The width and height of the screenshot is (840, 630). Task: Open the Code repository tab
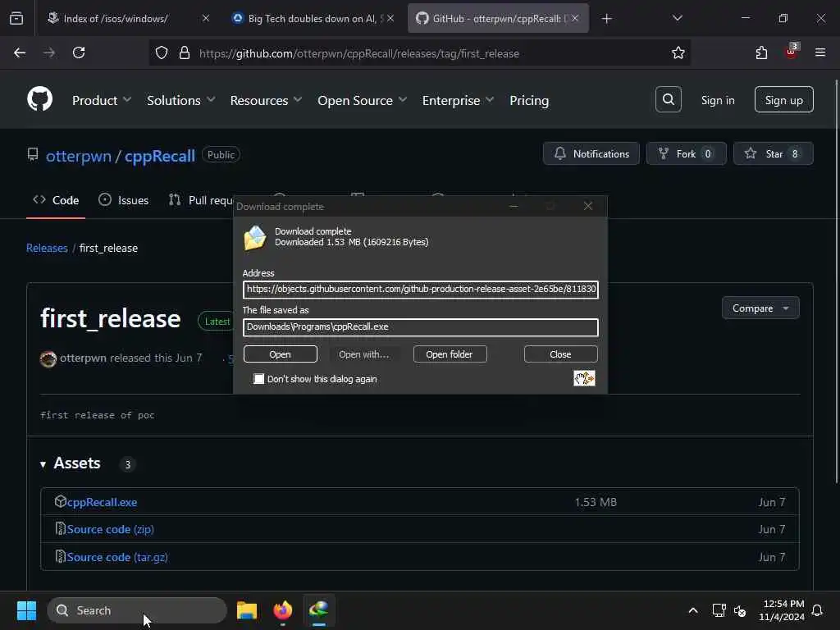click(x=56, y=200)
